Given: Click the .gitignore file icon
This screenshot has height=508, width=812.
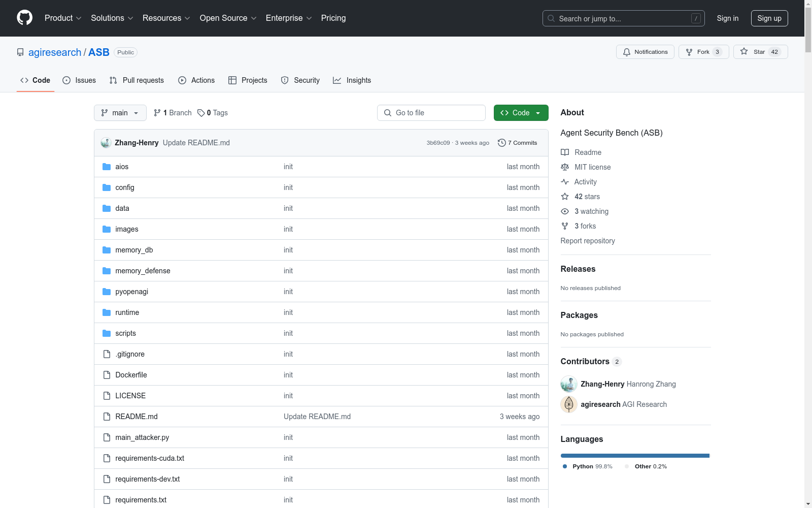Looking at the screenshot, I should (x=107, y=354).
